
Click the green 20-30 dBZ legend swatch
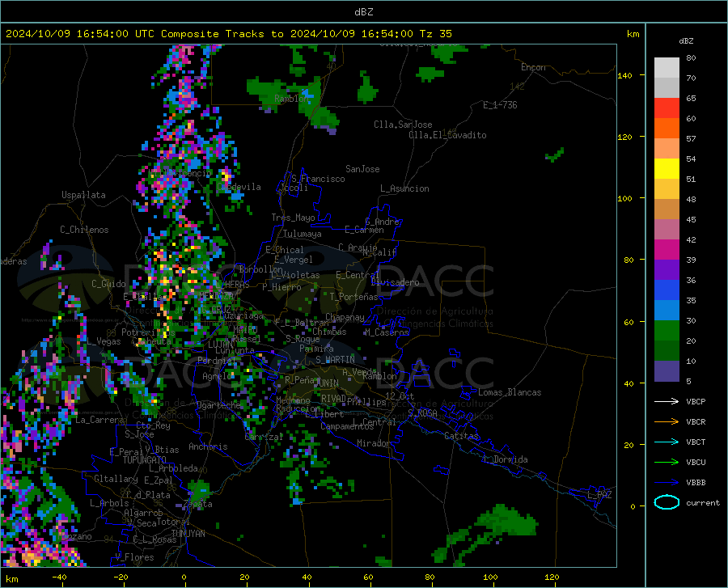[667, 331]
